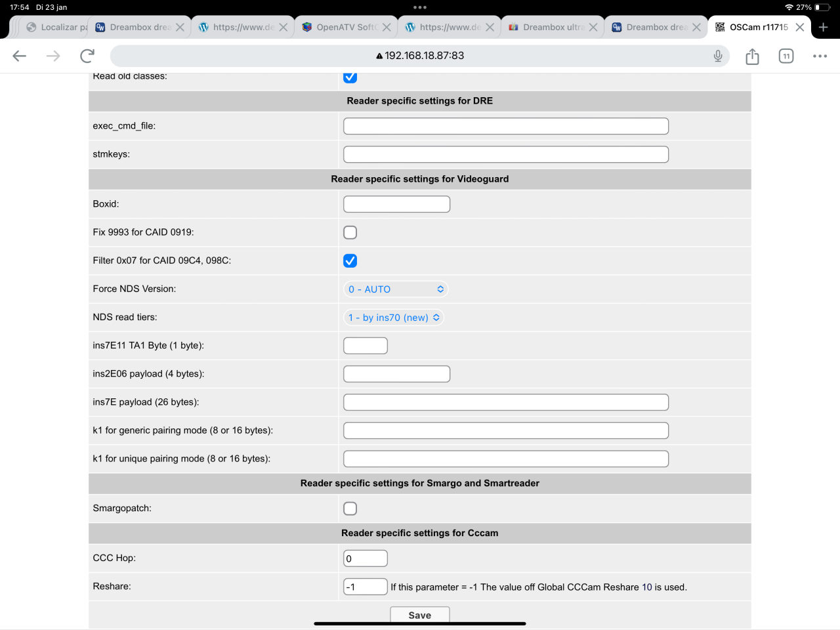Screen dimensions: 840x630
Task: Go back with the browser back arrow
Action: pos(20,56)
